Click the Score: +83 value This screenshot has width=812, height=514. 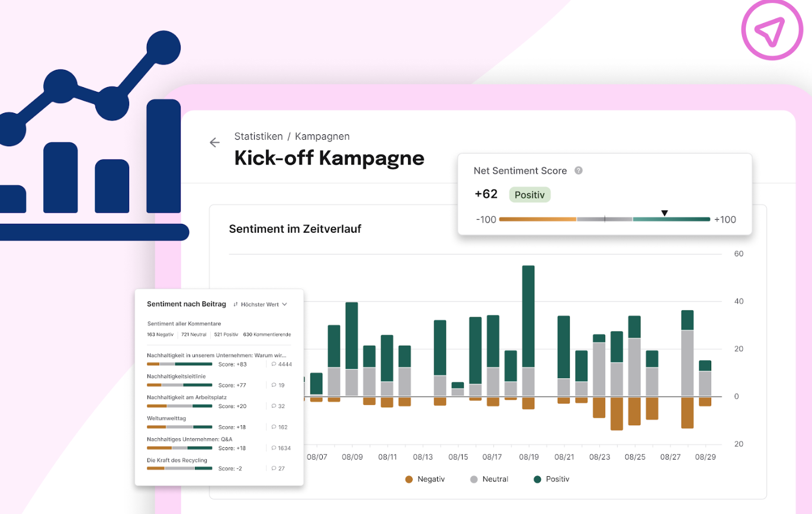click(x=233, y=364)
